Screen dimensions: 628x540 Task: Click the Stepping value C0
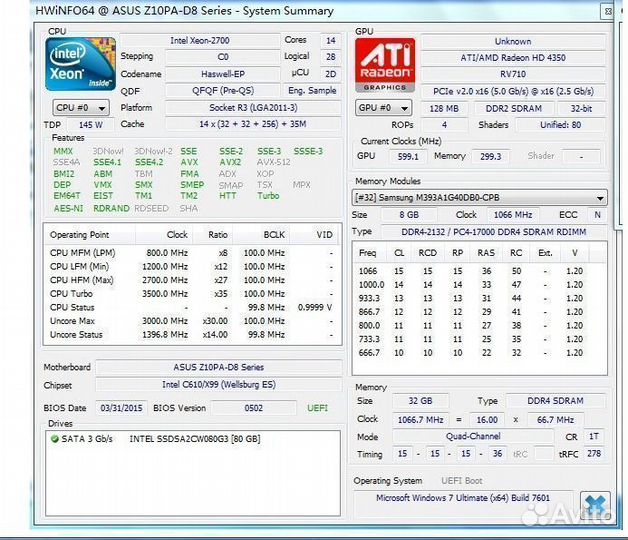(223, 57)
